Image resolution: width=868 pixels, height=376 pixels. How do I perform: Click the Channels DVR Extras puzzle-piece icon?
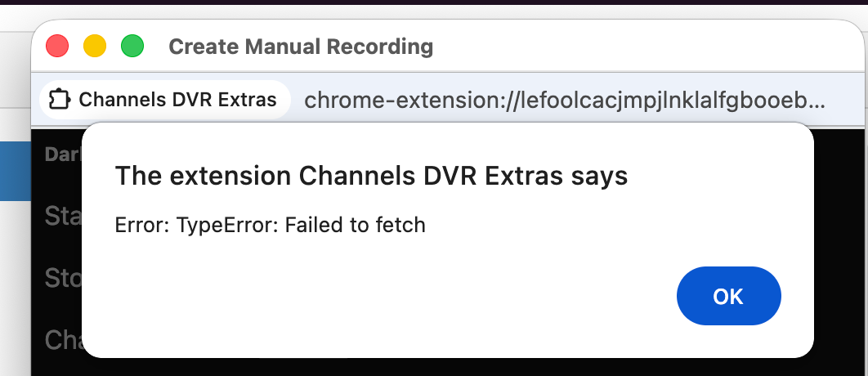[x=58, y=101]
